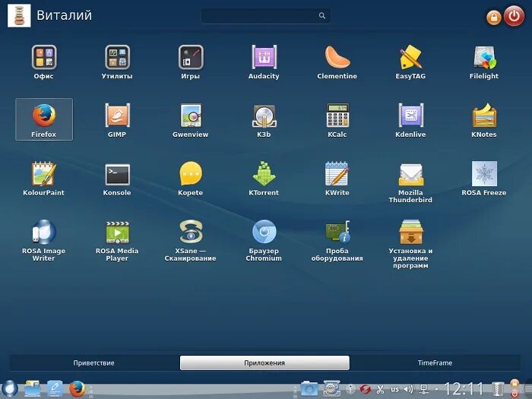Launch ROSA Image Writer
Image resolution: width=532 pixels, height=399 pixels.
(x=44, y=241)
